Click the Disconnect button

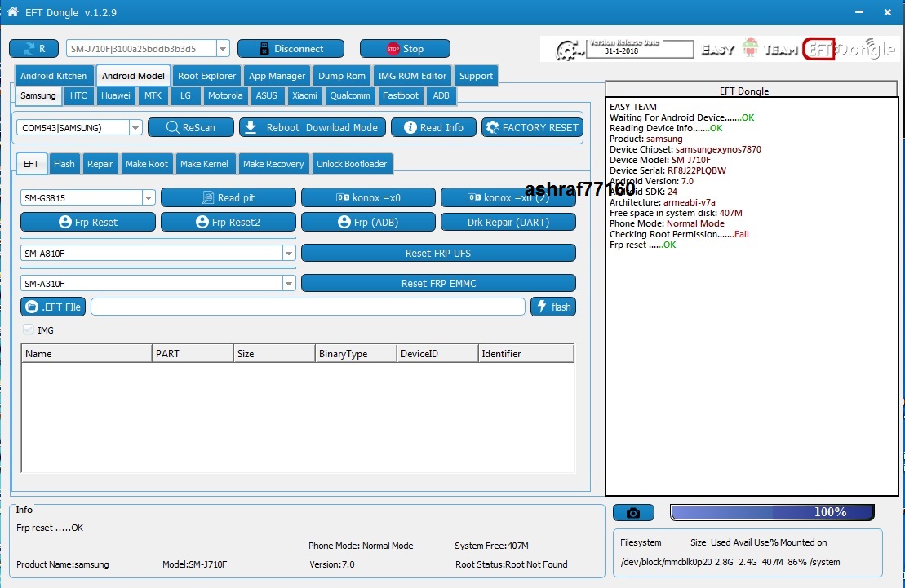click(291, 49)
